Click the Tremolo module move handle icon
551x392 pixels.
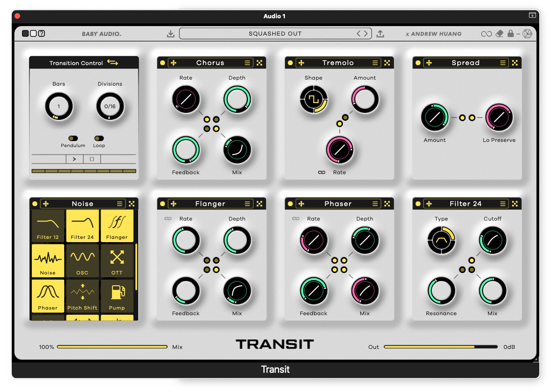point(301,63)
